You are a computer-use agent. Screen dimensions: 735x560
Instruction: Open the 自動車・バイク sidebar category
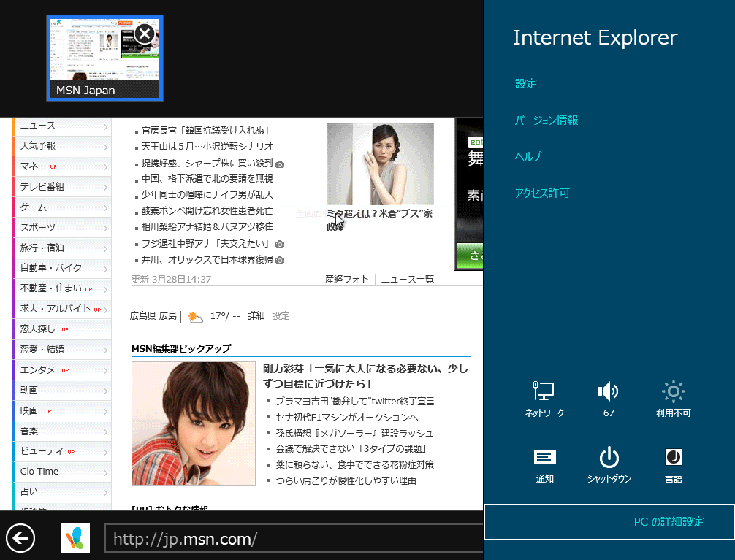62,268
